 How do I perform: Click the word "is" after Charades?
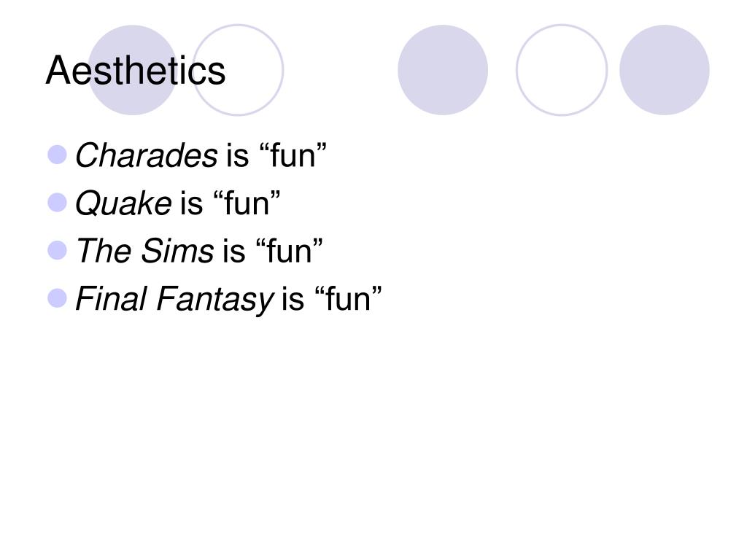237,155
